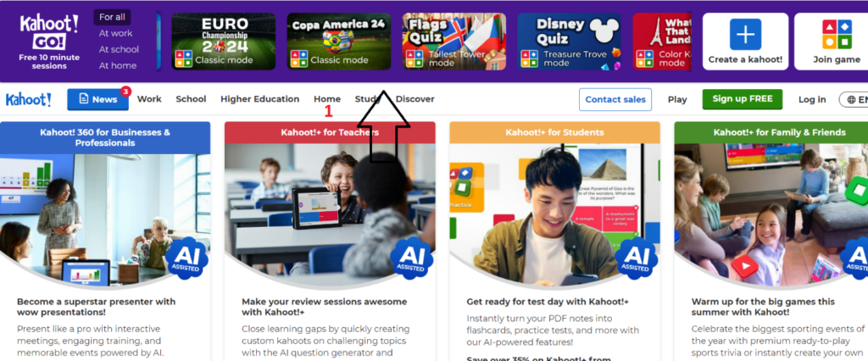Choose the At home filter

[x=117, y=65]
